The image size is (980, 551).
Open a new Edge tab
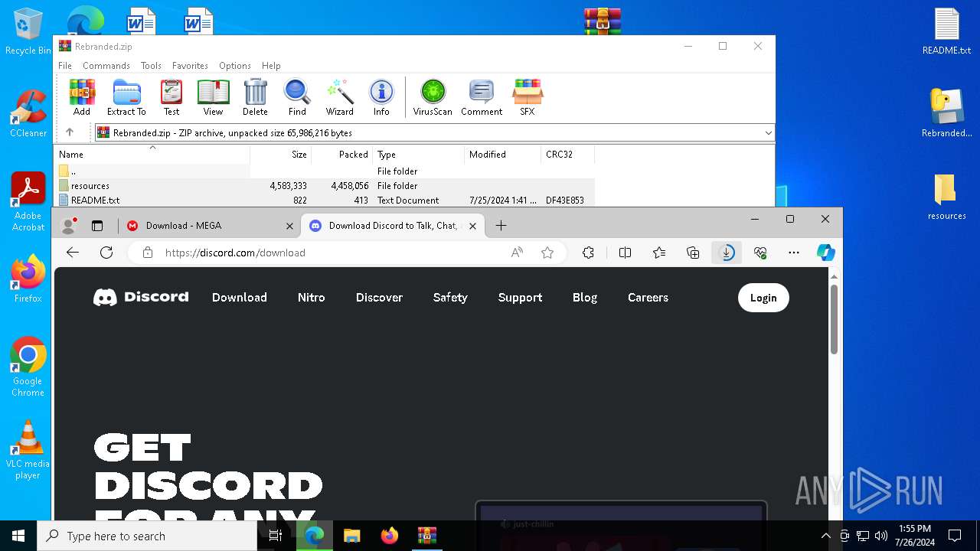pos(501,226)
